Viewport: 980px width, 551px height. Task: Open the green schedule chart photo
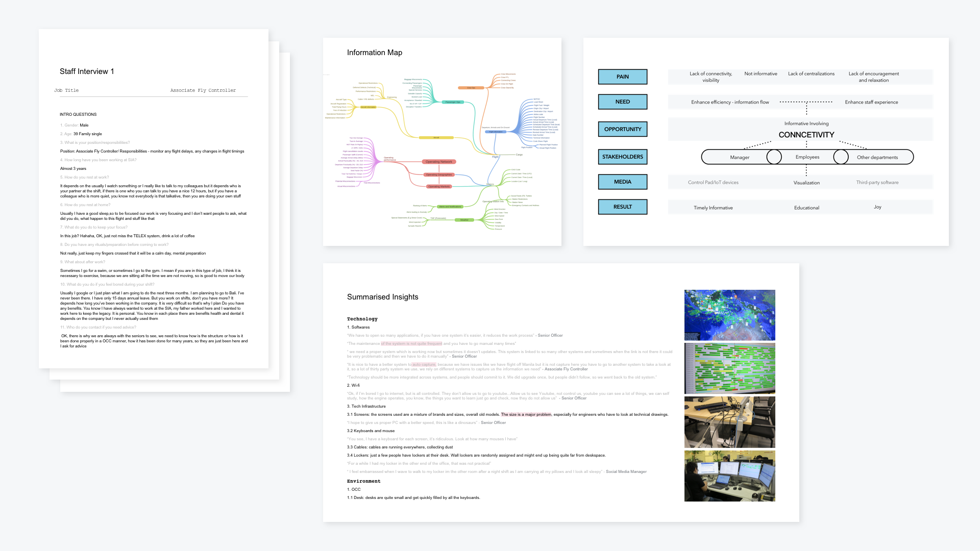(729, 368)
